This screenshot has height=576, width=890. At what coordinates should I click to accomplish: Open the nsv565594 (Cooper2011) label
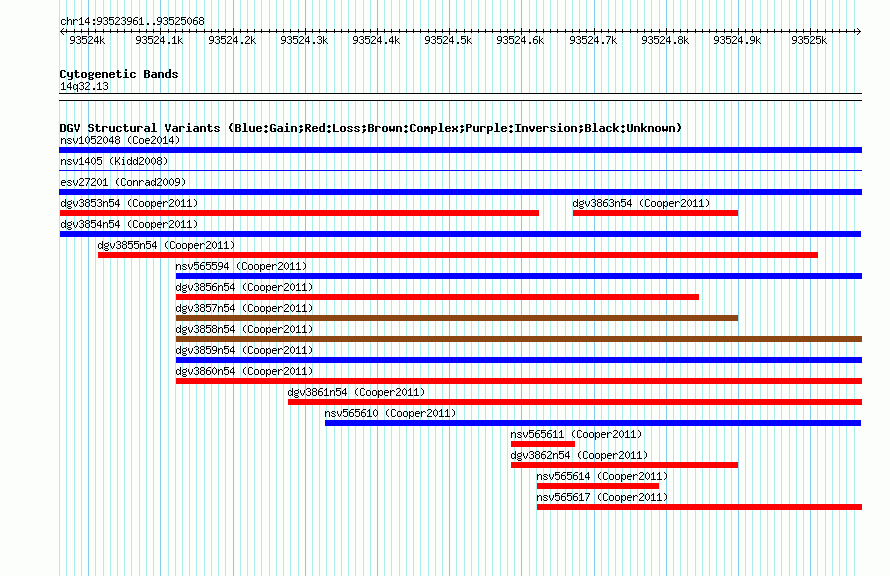[x=241, y=266]
